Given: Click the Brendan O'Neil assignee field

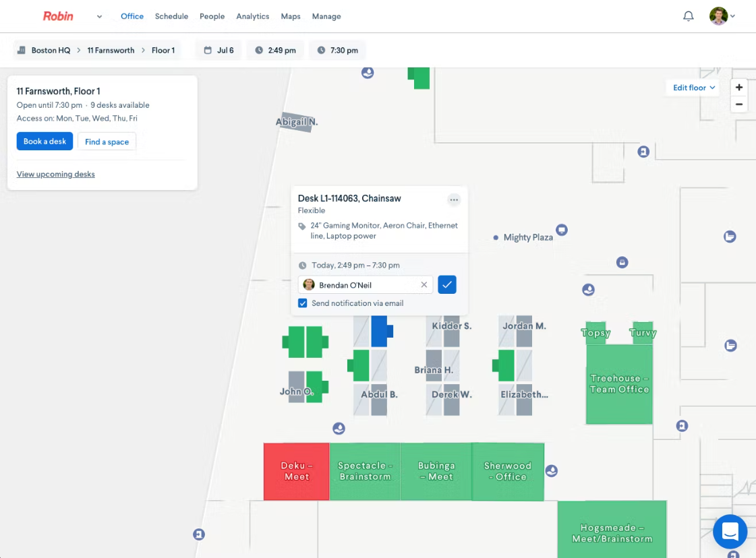Looking at the screenshot, I should point(365,285).
